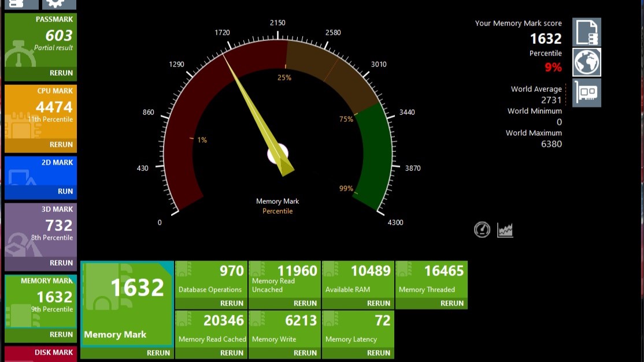Image resolution: width=644 pixels, height=362 pixels.
Task: Rerun the Memory Mark in the sidebar
Action: (x=61, y=334)
